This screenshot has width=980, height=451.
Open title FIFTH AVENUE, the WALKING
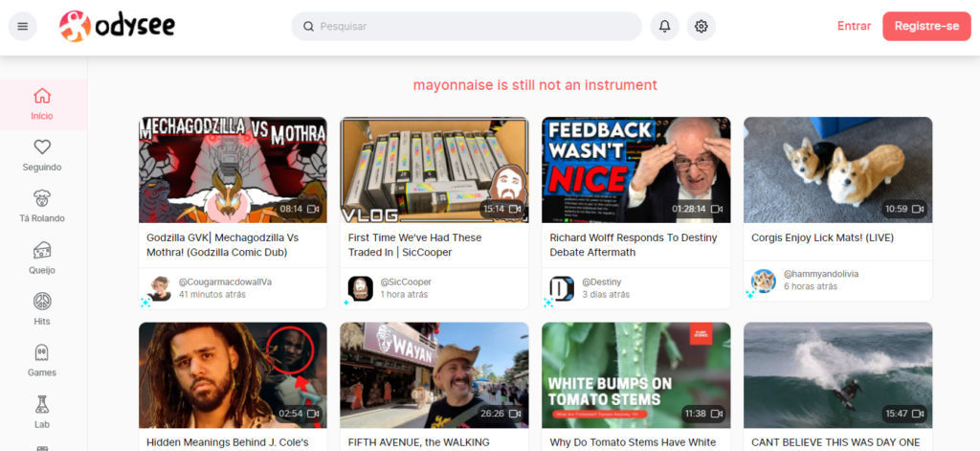(x=419, y=442)
